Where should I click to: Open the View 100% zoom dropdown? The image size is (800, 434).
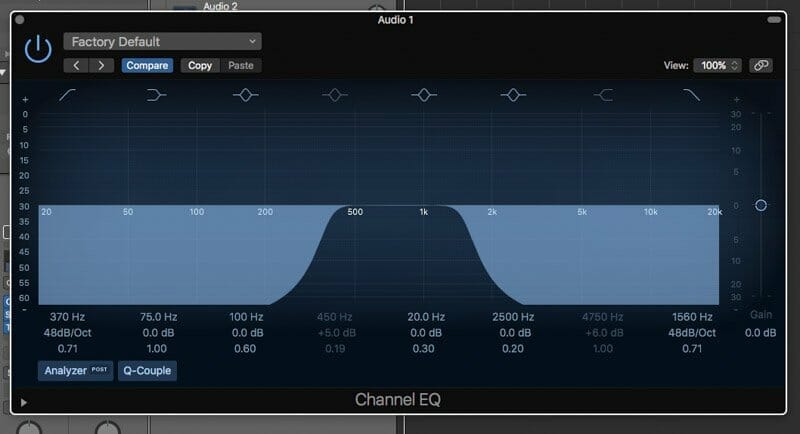pyautogui.click(x=718, y=65)
